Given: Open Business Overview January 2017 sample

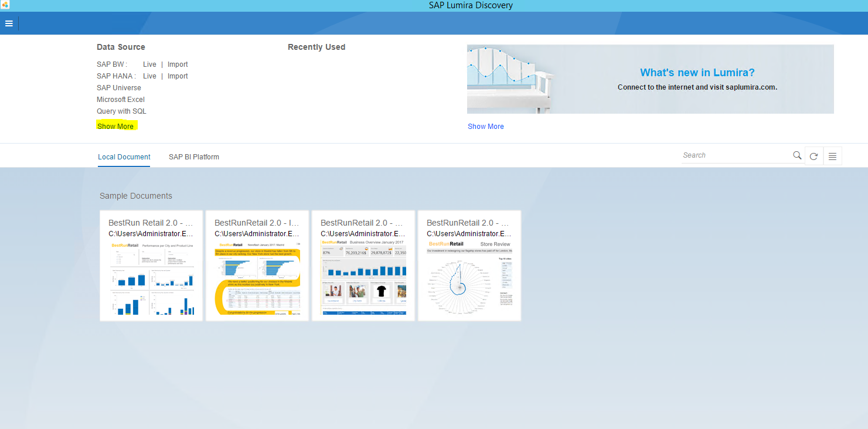Looking at the screenshot, I should click(x=363, y=265).
